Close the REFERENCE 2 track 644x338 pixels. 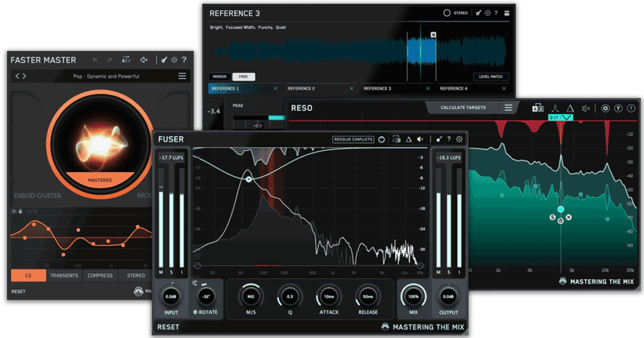[352, 89]
